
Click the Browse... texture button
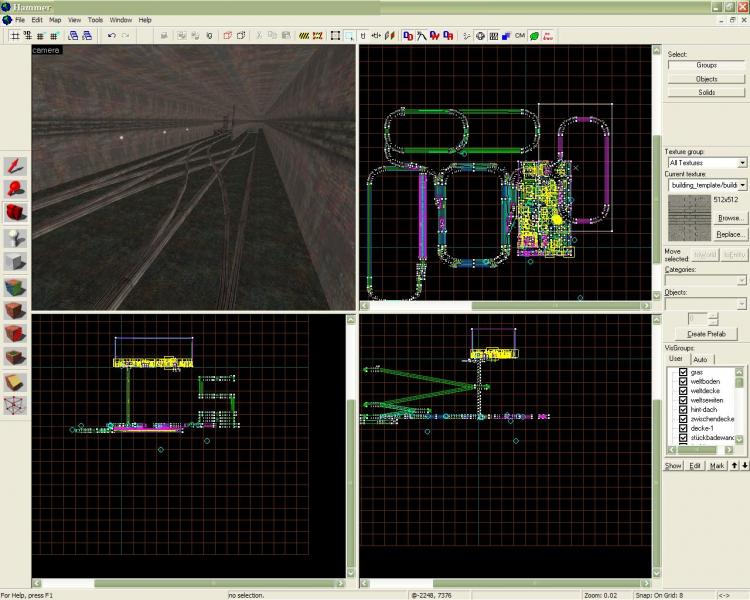click(x=730, y=217)
